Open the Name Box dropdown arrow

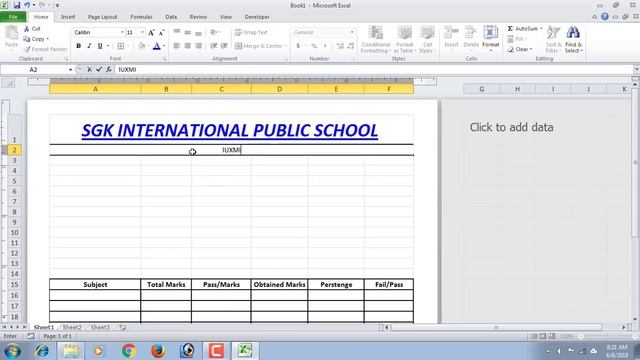[70, 70]
